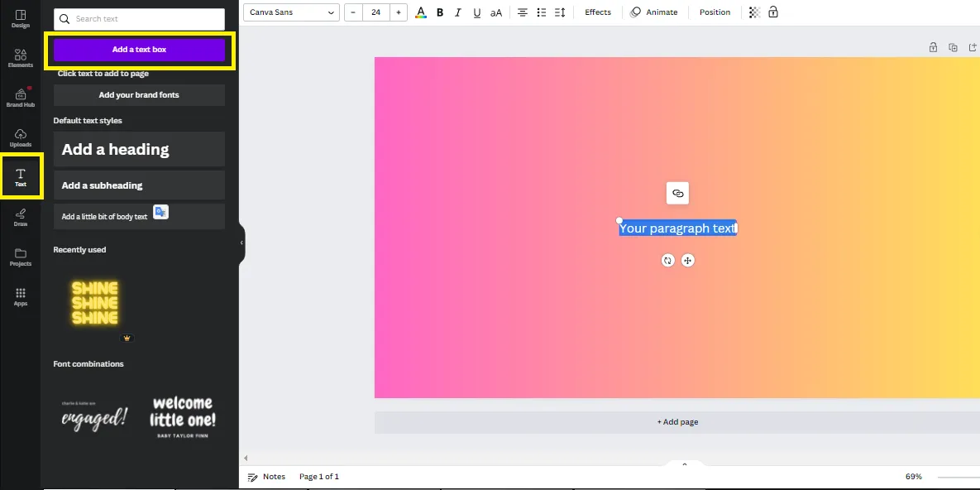The height and width of the screenshot is (490, 980).
Task: Open the Projects sidebar tab
Action: pos(20,257)
